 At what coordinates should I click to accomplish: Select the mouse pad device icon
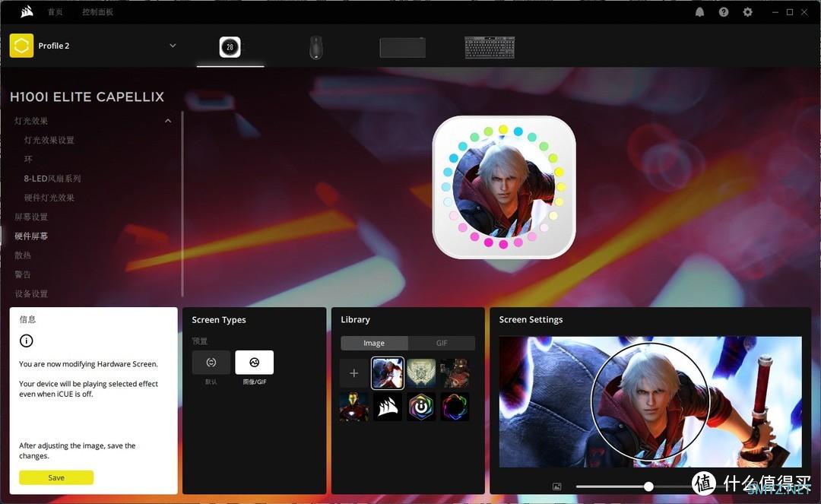403,48
